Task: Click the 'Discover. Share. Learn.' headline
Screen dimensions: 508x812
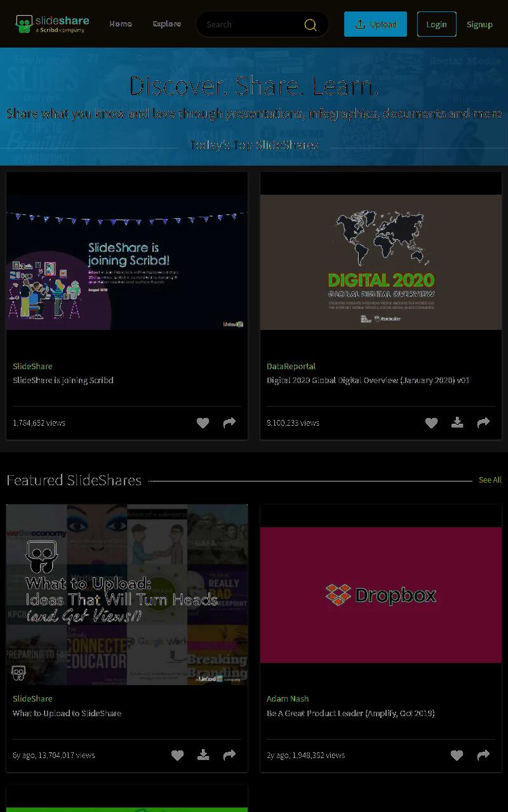Action: (x=254, y=86)
